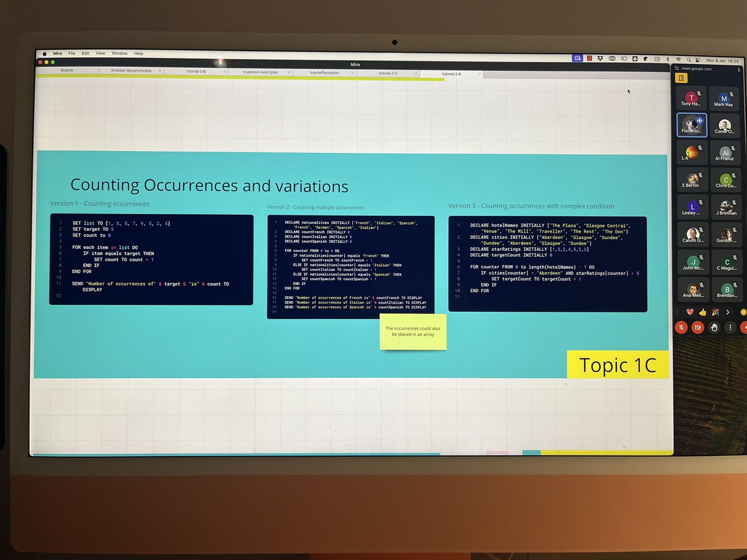Image resolution: width=747 pixels, height=560 pixels.
Task: Open Spotlight search in menu bar
Action: click(x=690, y=58)
